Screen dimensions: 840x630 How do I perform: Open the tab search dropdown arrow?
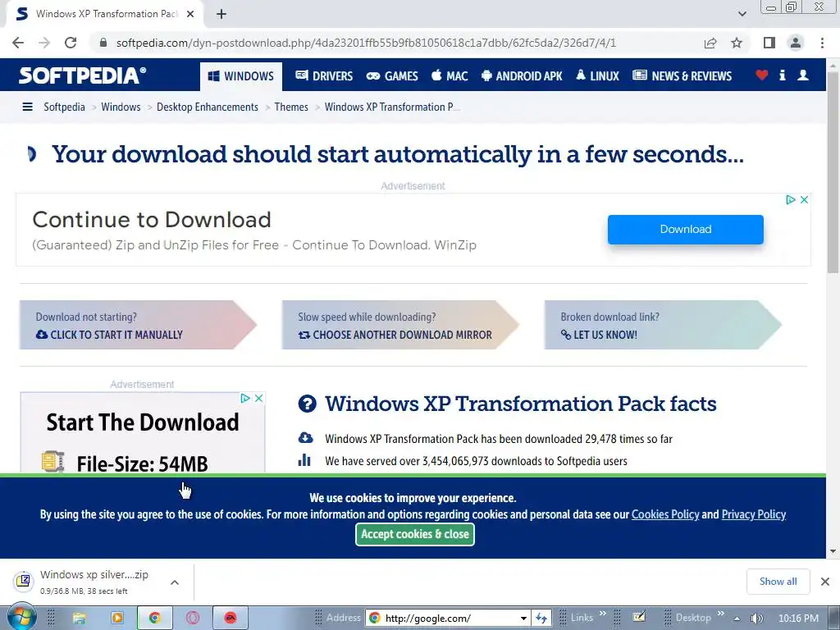[742, 14]
